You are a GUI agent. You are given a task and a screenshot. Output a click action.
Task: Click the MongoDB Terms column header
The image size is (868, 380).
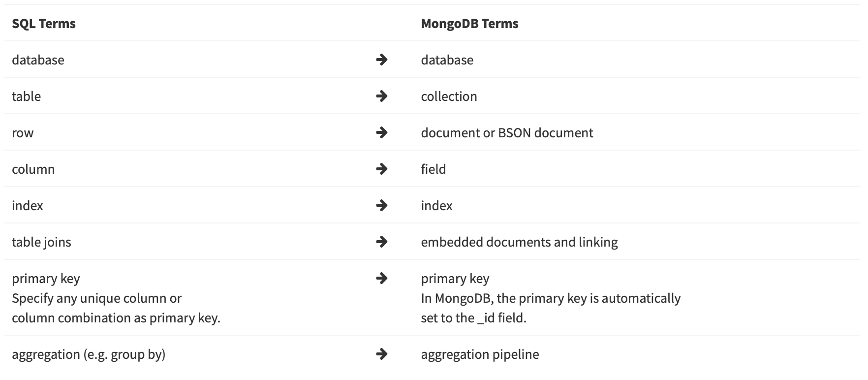tap(469, 24)
